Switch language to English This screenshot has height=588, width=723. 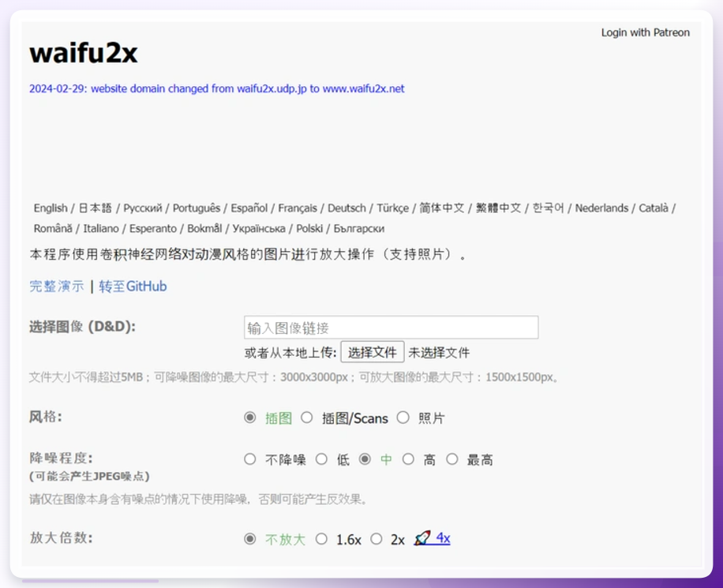[x=51, y=208]
